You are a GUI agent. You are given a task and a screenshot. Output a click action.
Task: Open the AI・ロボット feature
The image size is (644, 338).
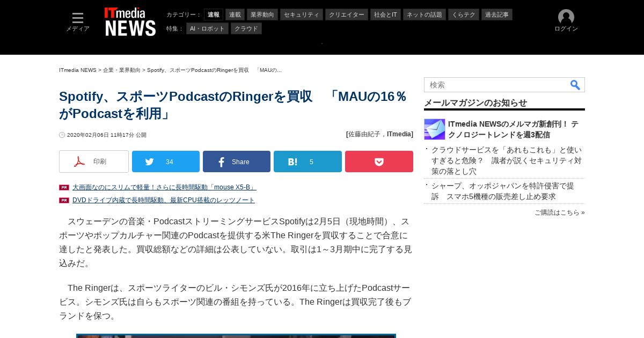click(x=207, y=28)
